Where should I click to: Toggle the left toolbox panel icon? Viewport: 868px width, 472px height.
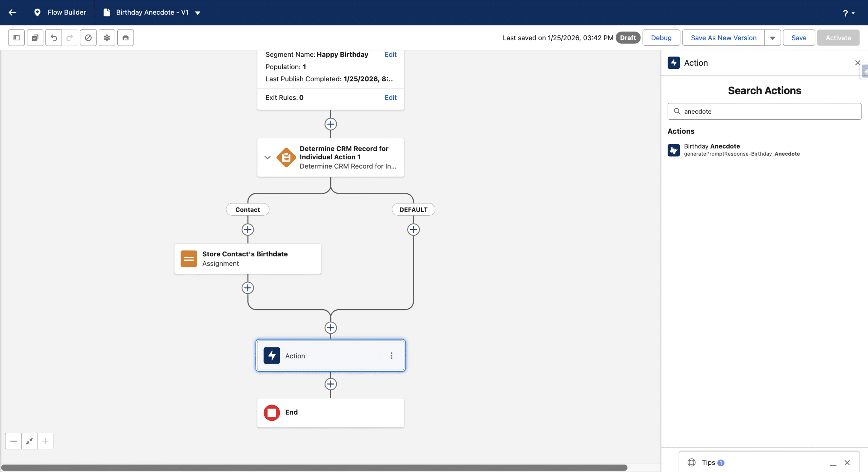pyautogui.click(x=16, y=38)
